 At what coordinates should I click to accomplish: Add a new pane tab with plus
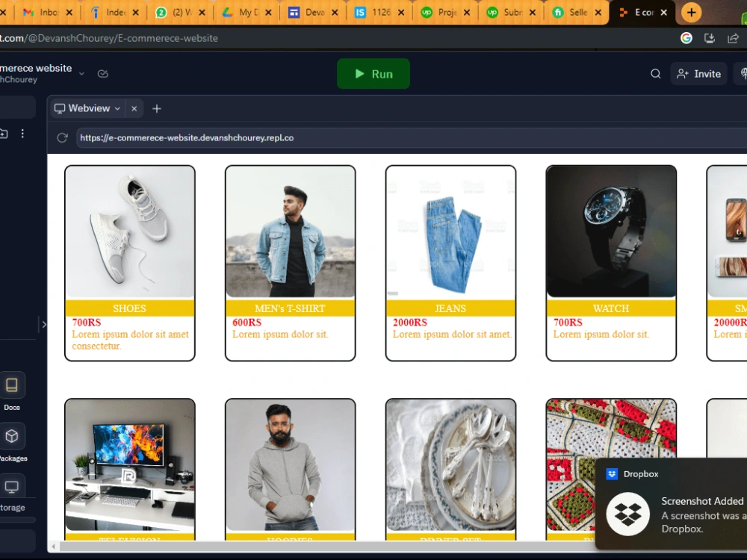click(157, 108)
